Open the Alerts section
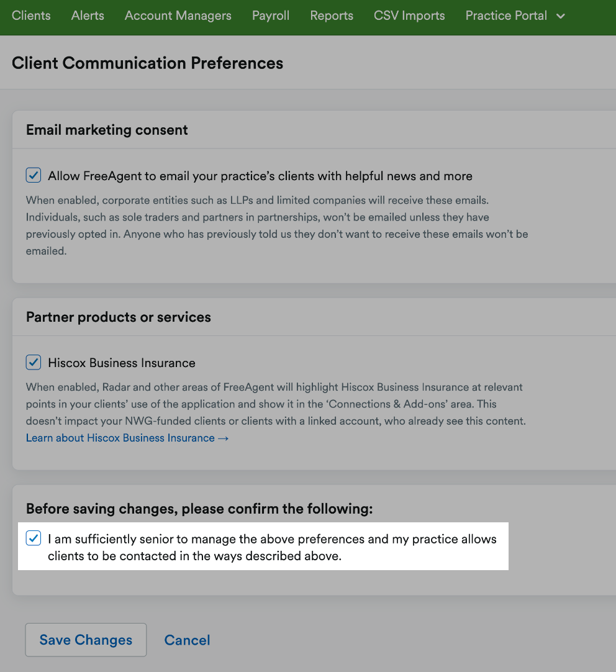 [88, 16]
